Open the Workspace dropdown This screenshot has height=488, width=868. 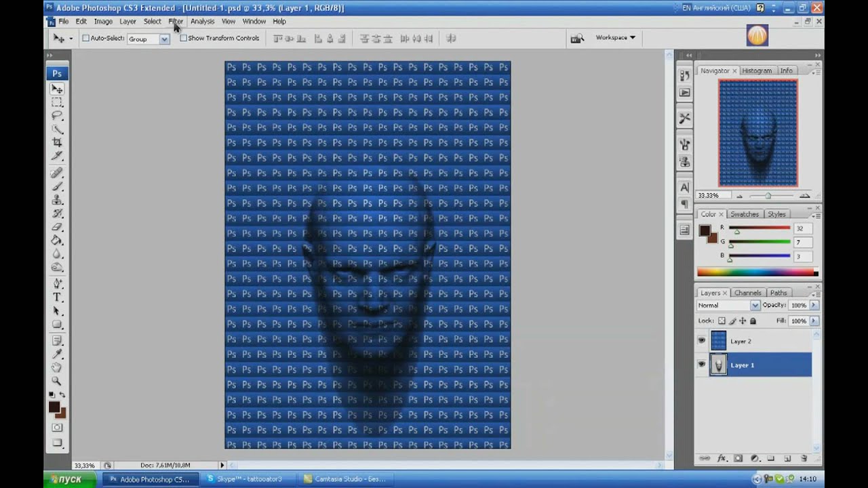(615, 37)
